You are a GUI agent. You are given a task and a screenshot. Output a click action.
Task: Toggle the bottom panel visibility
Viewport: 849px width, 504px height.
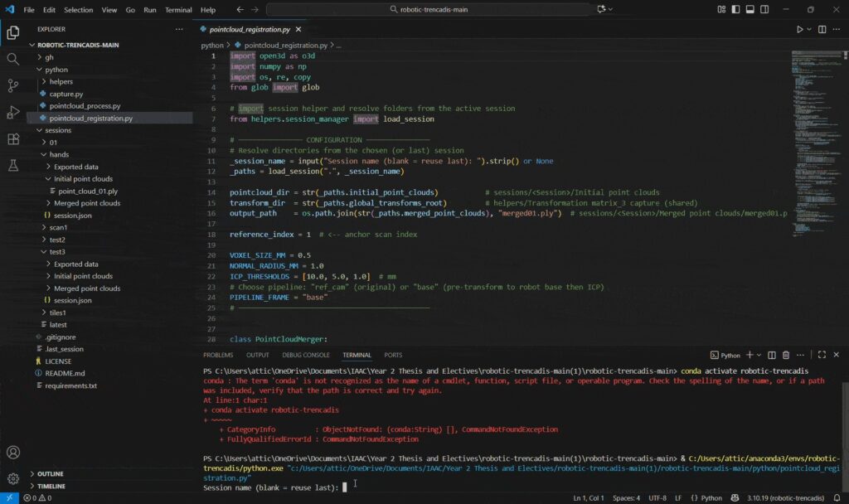tap(749, 10)
